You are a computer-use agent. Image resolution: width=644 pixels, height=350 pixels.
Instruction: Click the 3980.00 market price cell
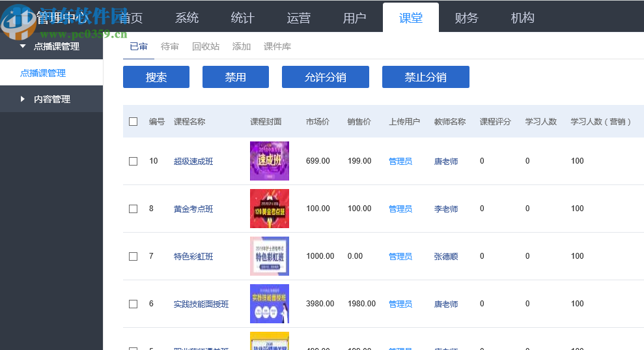(x=320, y=304)
